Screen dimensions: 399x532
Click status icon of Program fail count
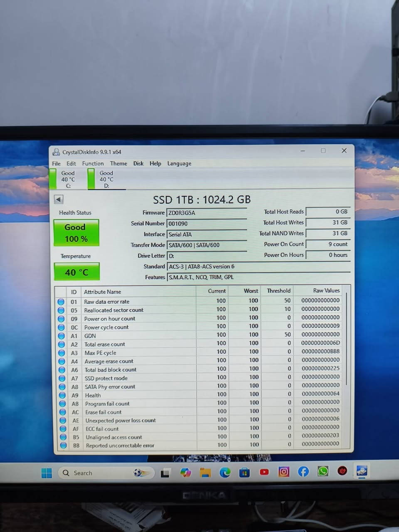click(63, 404)
